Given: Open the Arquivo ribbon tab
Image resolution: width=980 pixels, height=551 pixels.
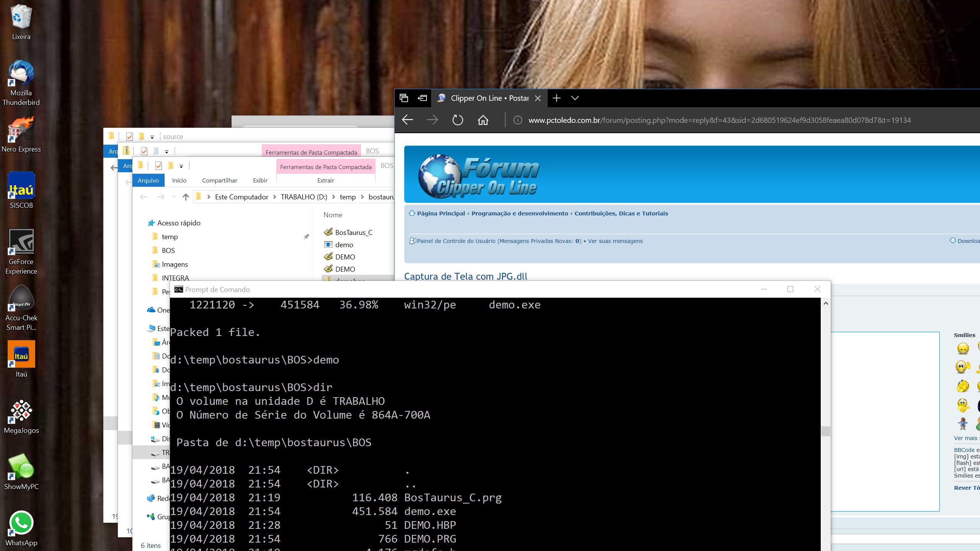Looking at the screenshot, I should (148, 181).
